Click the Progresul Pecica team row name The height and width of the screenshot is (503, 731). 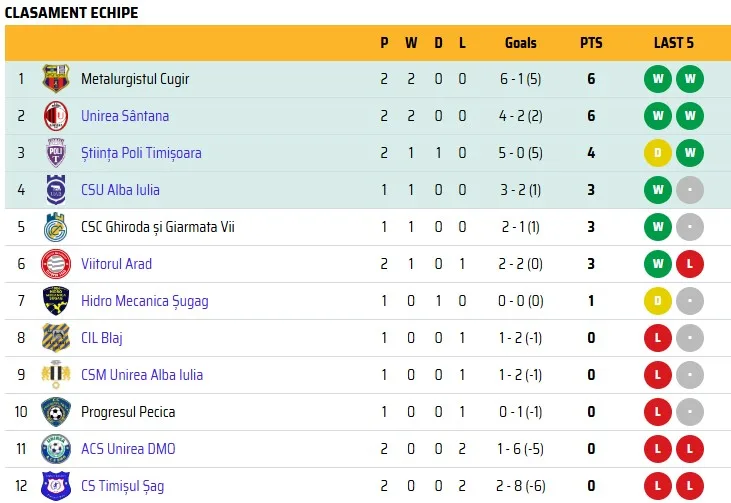128,412
